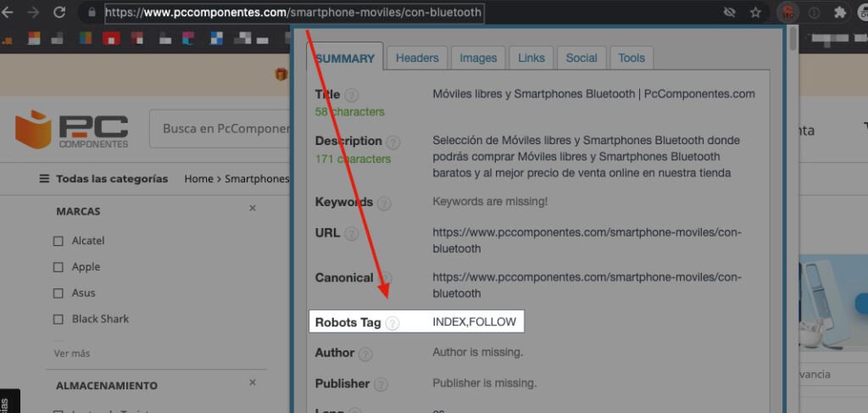The image size is (868, 413).
Task: Bookmark this page with the star icon
Action: pos(755,12)
